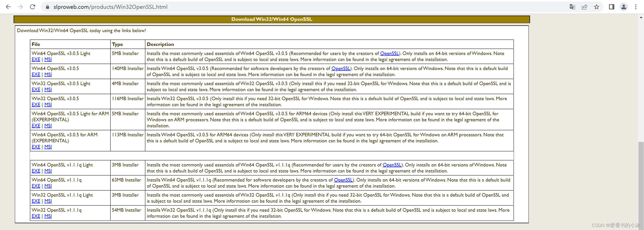Download EXE for 113MB Win64 v3.0.5 for ARM

pos(36,147)
